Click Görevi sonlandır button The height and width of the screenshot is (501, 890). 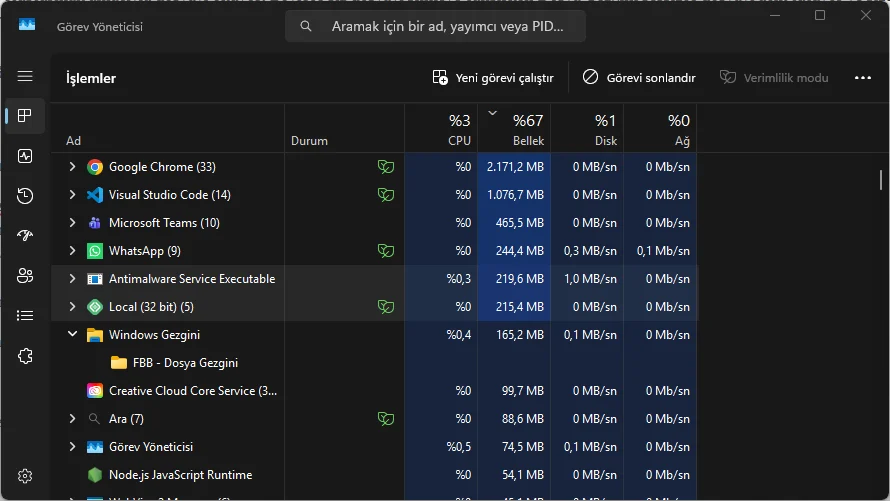click(x=639, y=78)
